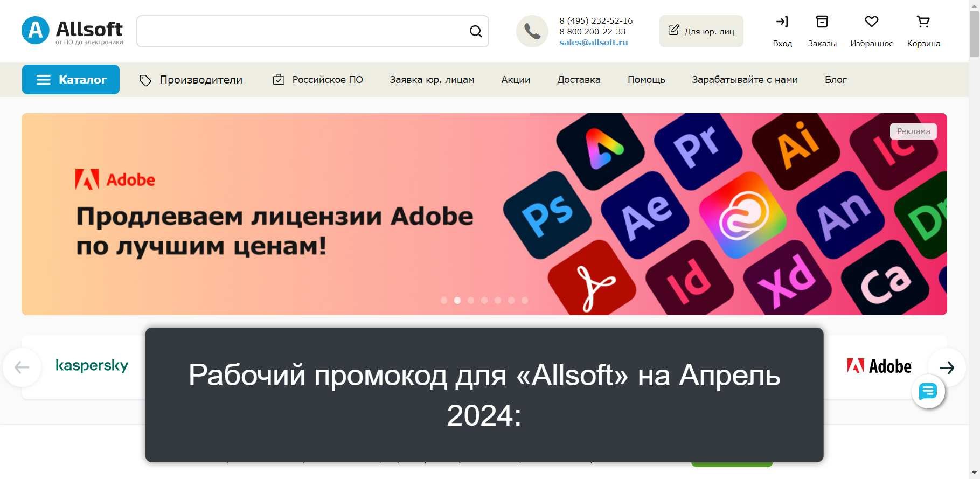
Task: Open Зарабатывайте с нами page
Action: pyautogui.click(x=745, y=80)
